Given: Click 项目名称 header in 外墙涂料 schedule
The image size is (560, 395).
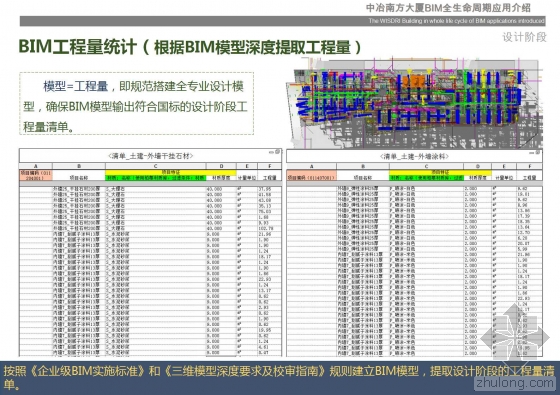Looking at the screenshot, I should coord(363,178).
